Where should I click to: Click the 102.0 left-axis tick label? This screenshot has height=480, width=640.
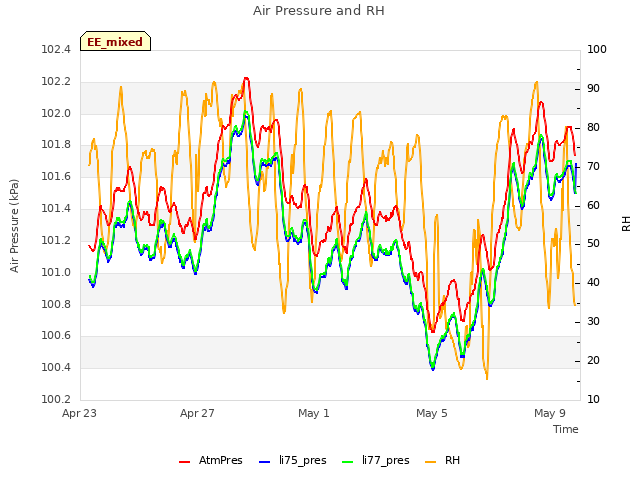(x=56, y=113)
